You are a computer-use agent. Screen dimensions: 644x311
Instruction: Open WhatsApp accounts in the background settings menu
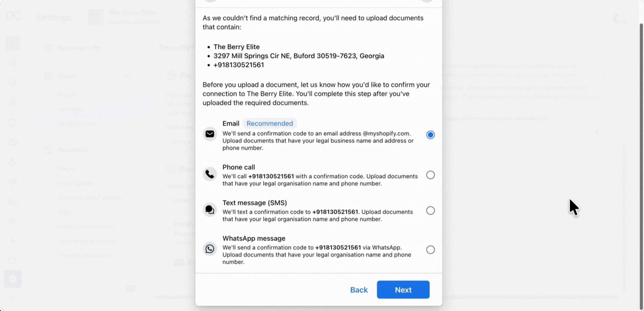click(x=87, y=241)
